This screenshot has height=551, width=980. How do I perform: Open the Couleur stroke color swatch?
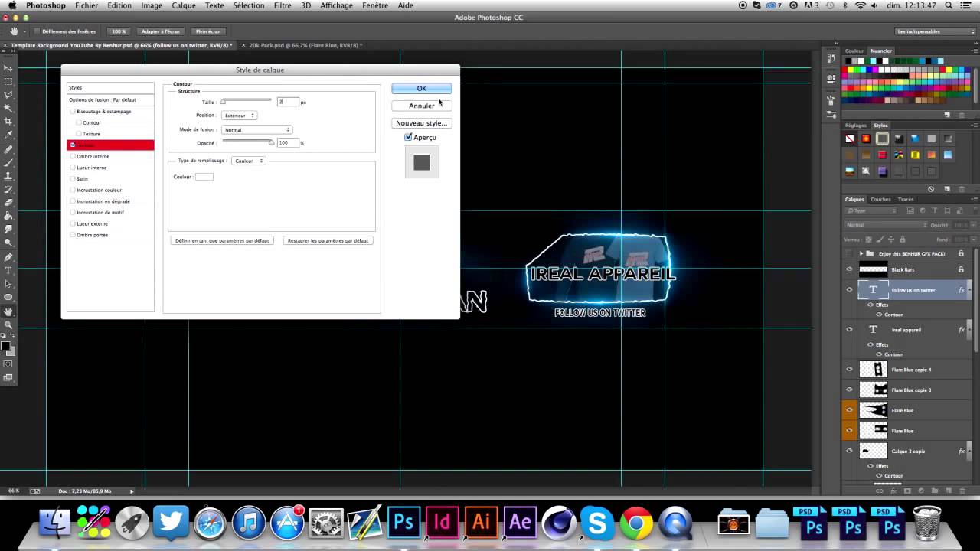pos(204,177)
